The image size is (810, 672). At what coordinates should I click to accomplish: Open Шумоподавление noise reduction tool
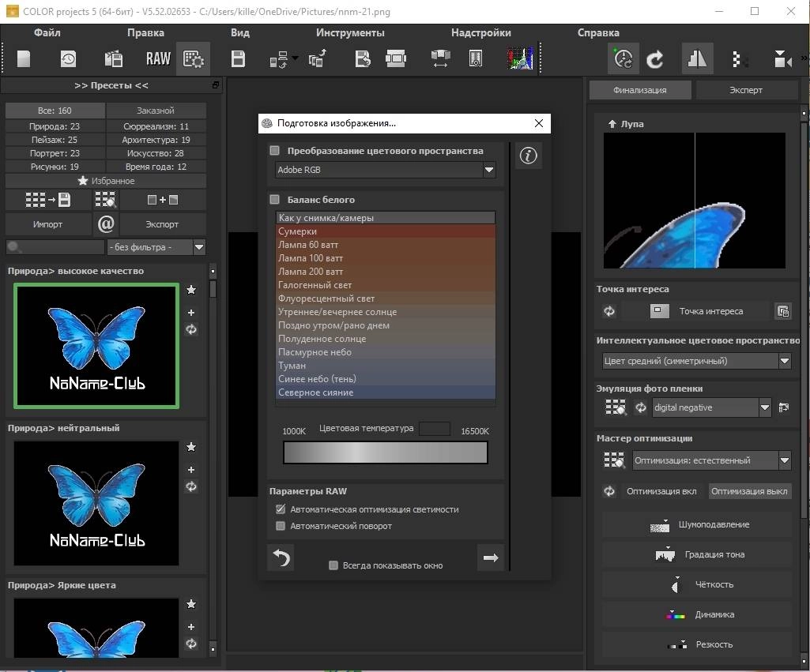tap(696, 524)
